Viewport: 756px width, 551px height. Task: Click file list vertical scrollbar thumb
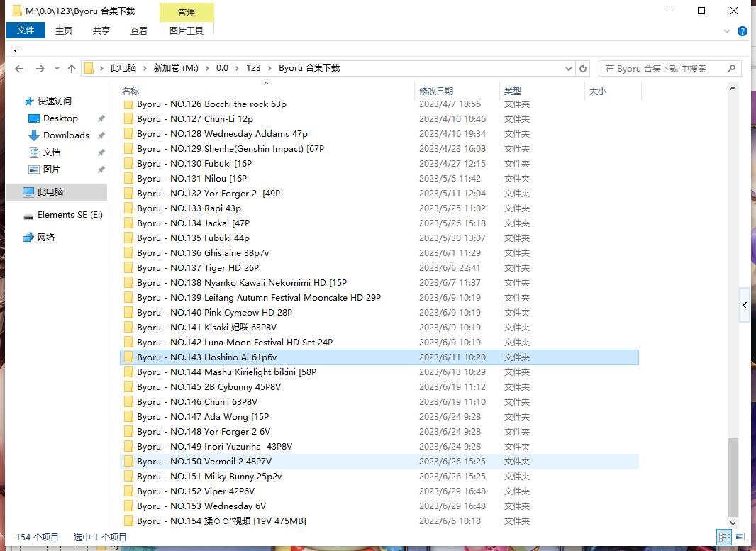(733, 477)
